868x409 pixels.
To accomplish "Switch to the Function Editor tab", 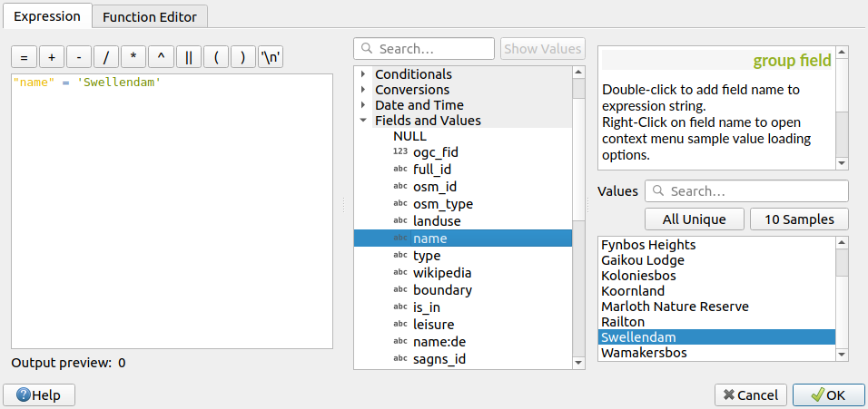I will [150, 16].
